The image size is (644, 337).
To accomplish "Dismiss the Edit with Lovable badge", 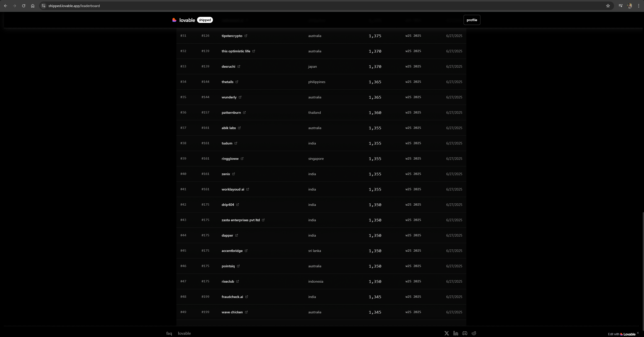I will pos(638,333).
